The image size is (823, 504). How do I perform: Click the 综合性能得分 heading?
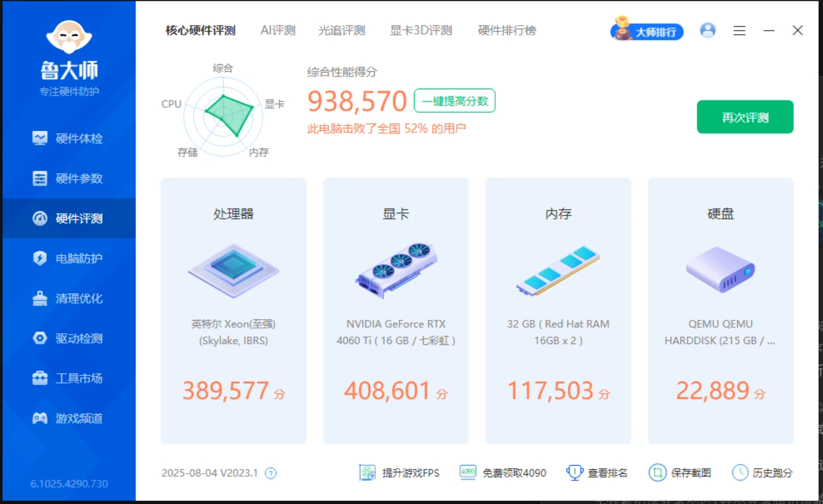click(x=342, y=72)
